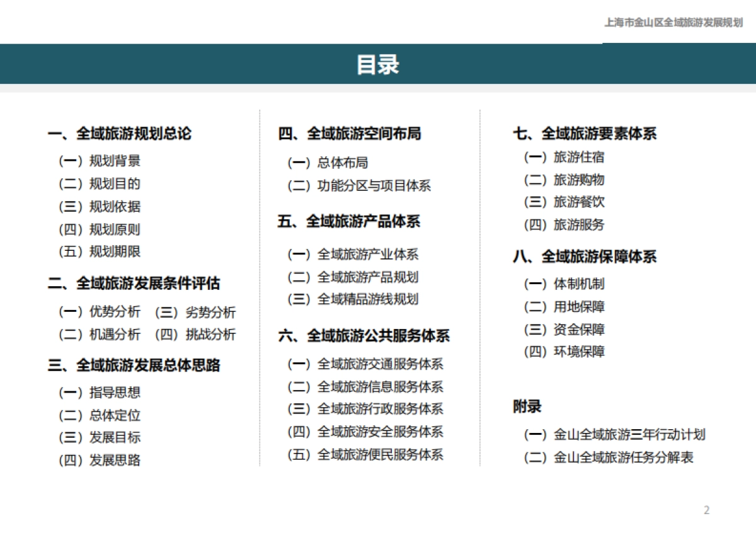
Task: Click the 目录 title heading
Action: click(377, 65)
